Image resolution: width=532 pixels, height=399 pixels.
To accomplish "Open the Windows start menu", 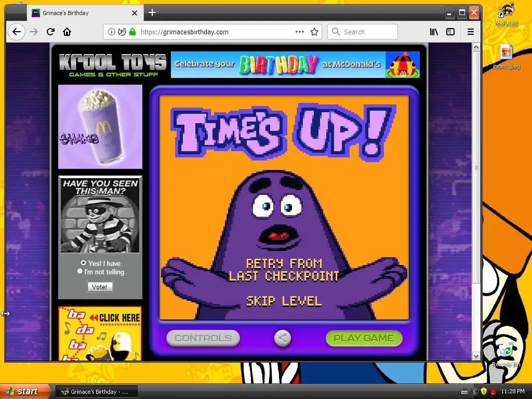I will point(24,392).
